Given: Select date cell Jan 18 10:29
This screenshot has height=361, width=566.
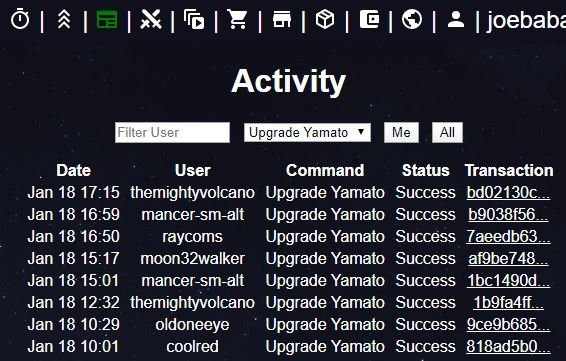Looking at the screenshot, I should coord(73,325).
